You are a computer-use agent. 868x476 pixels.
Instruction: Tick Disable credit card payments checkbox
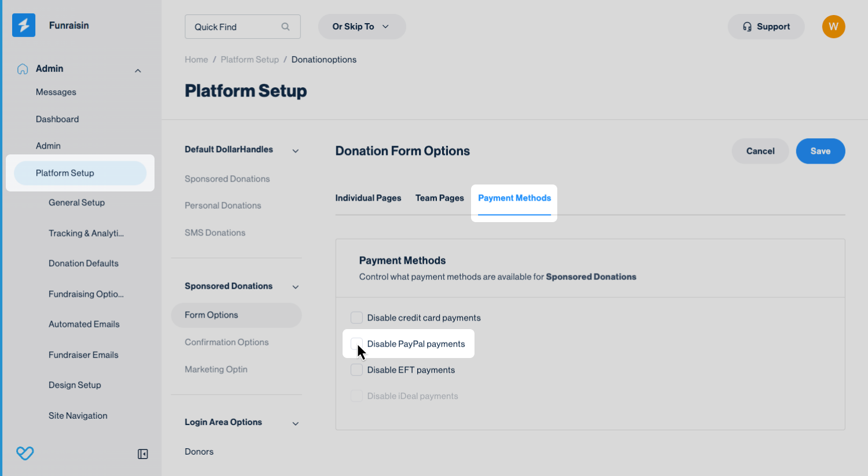(x=356, y=318)
